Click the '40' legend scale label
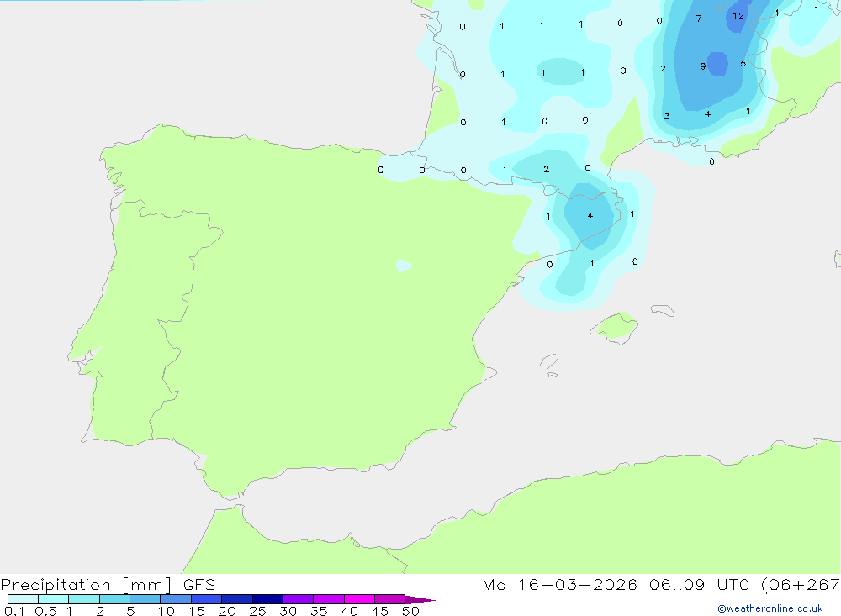This screenshot has width=841, height=616. (x=349, y=611)
